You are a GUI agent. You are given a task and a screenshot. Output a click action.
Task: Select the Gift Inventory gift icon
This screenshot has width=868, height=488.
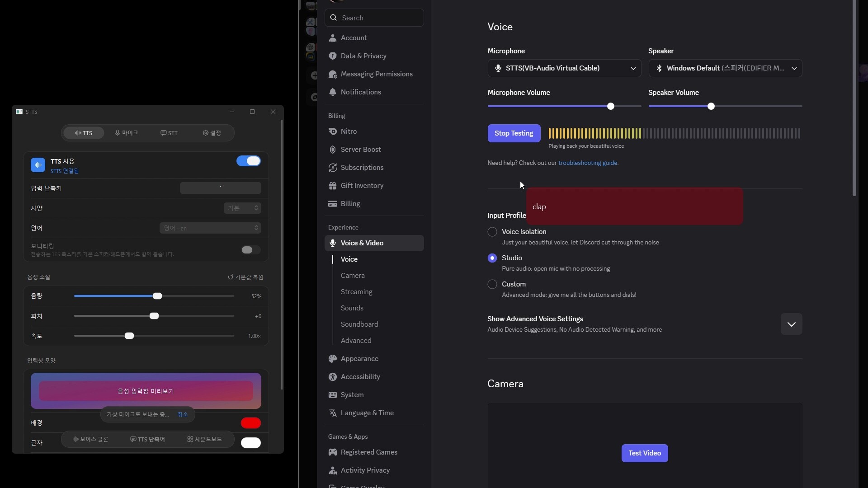point(333,186)
